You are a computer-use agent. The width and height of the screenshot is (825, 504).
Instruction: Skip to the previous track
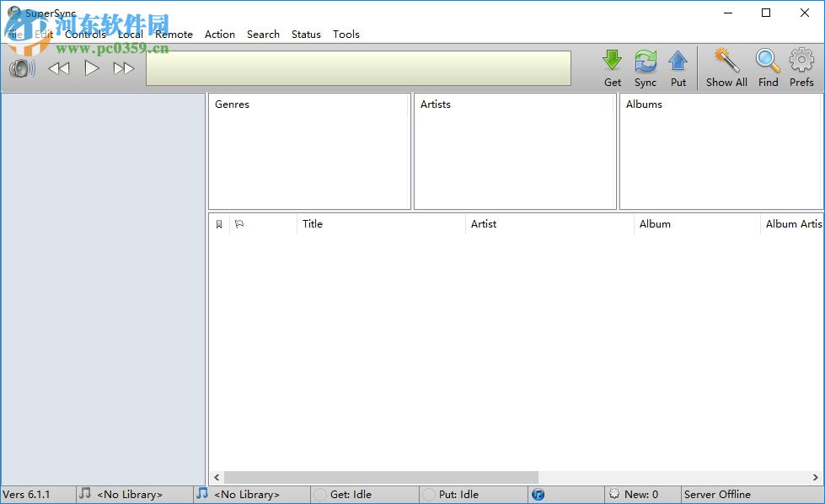pos(59,68)
